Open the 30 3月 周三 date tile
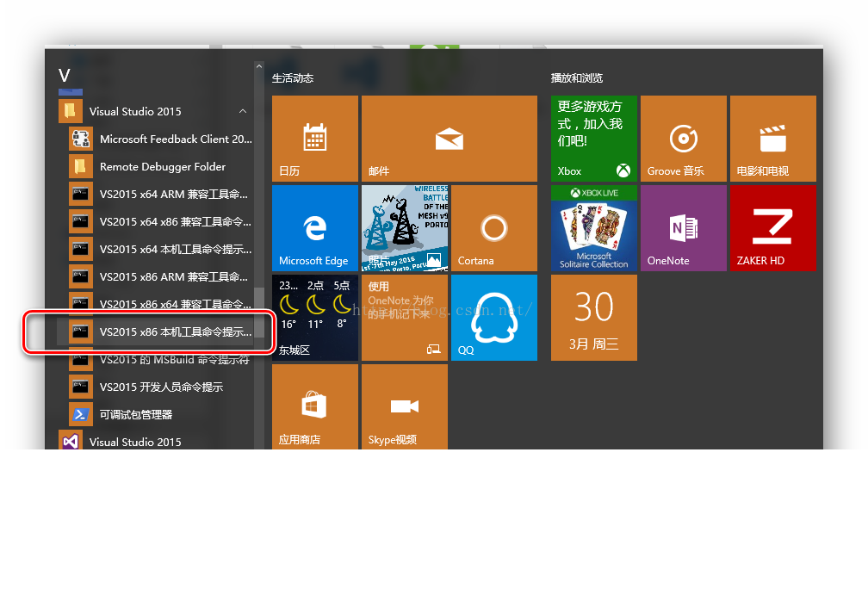Screen dimensions: 868x601 tap(594, 318)
